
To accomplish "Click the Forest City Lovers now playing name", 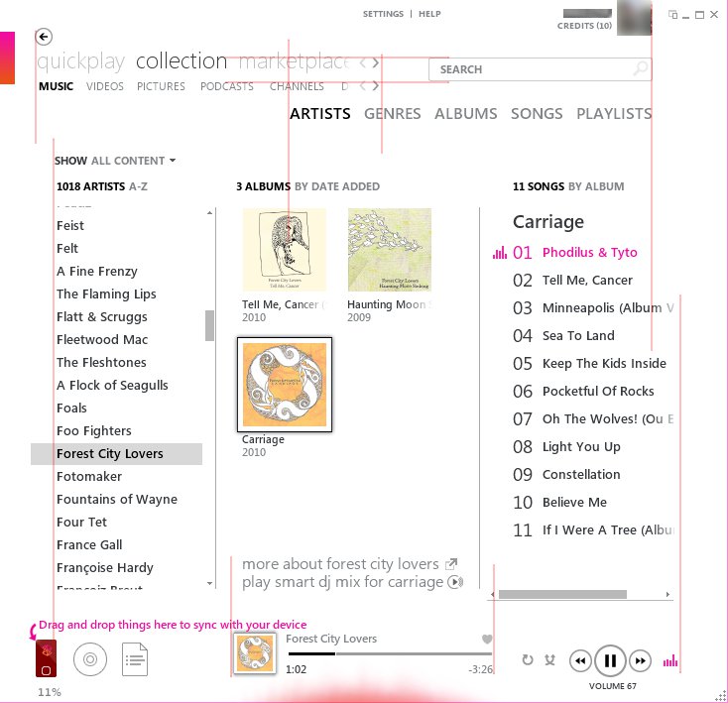I will [331, 639].
